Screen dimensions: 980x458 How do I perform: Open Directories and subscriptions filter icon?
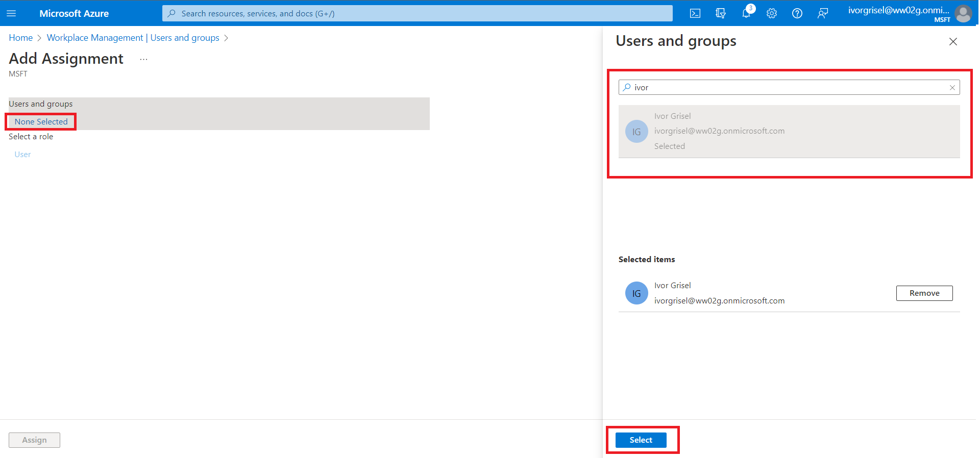(721, 13)
